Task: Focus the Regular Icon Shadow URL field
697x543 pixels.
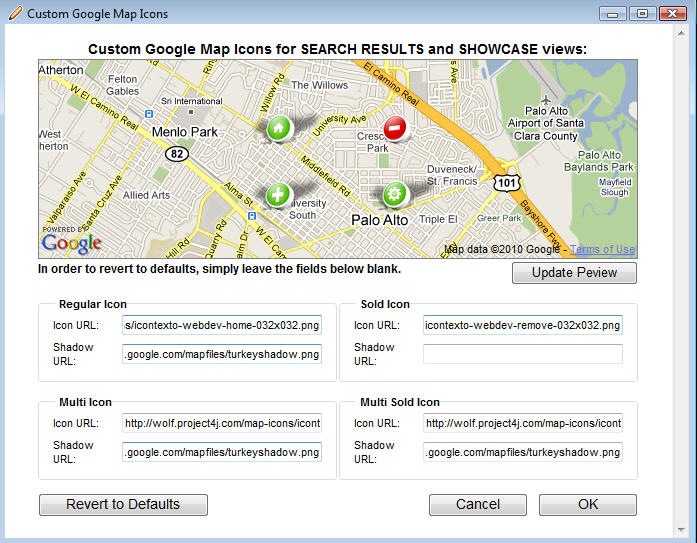Action: (x=222, y=354)
